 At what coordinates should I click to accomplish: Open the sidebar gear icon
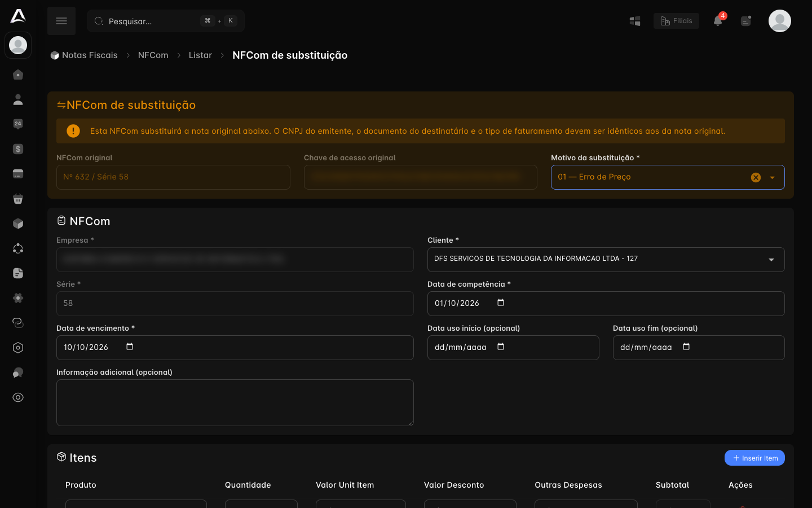18,298
